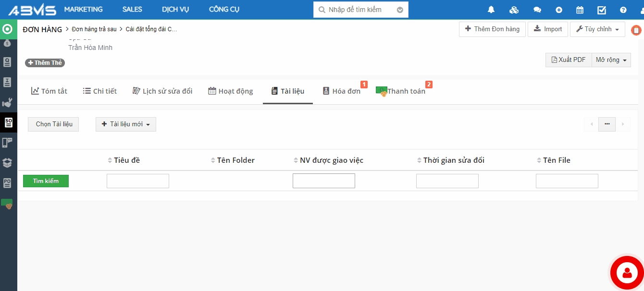Viewport: 644px width, 291px height.
Task: Open the help question mark icon
Action: pos(623,10)
